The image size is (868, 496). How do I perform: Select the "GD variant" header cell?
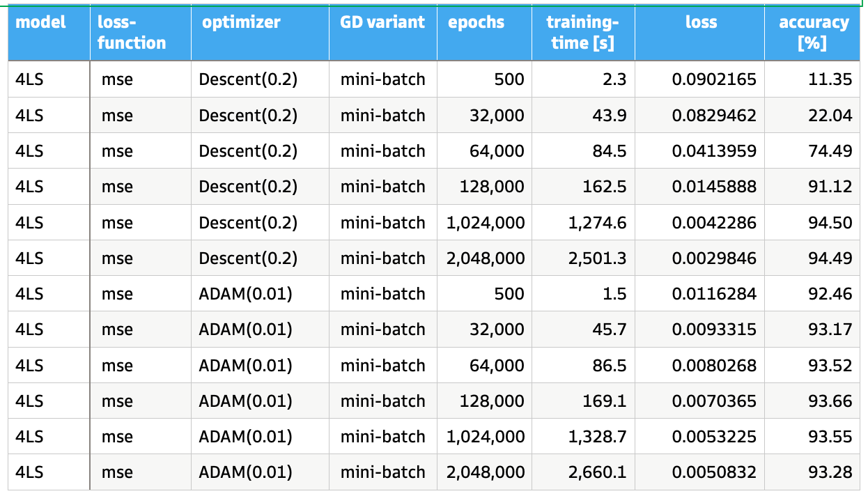382,22
